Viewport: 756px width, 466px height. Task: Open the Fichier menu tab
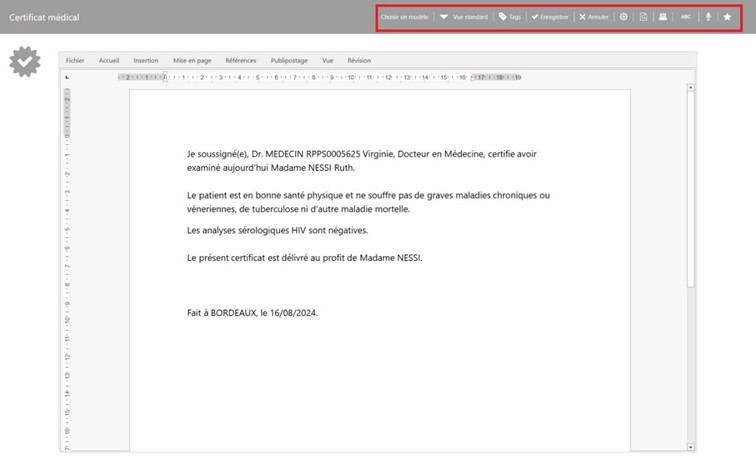(75, 60)
